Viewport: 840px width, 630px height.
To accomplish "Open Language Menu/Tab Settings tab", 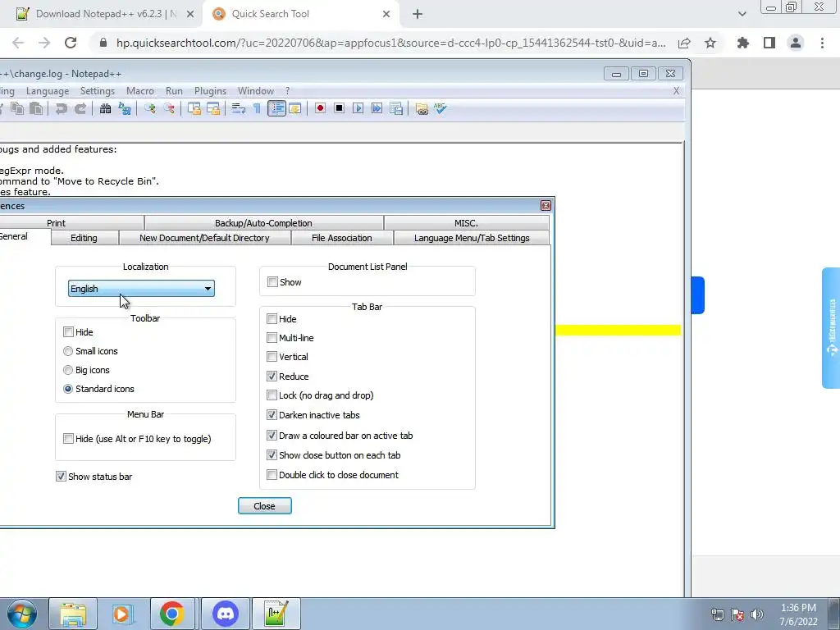I will click(472, 238).
